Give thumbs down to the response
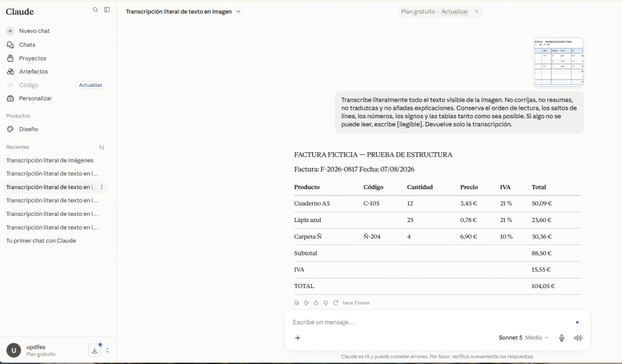This screenshot has height=364, width=622. coord(326,303)
